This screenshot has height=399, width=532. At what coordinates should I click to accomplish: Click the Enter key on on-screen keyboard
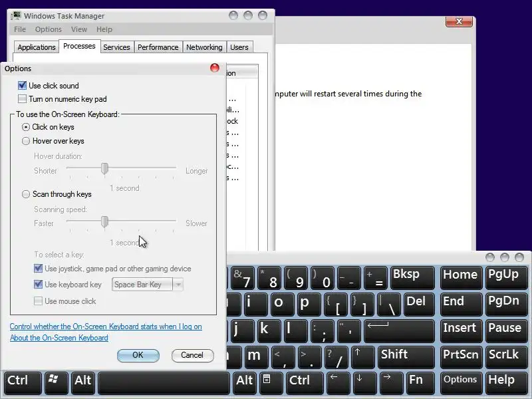click(x=400, y=330)
